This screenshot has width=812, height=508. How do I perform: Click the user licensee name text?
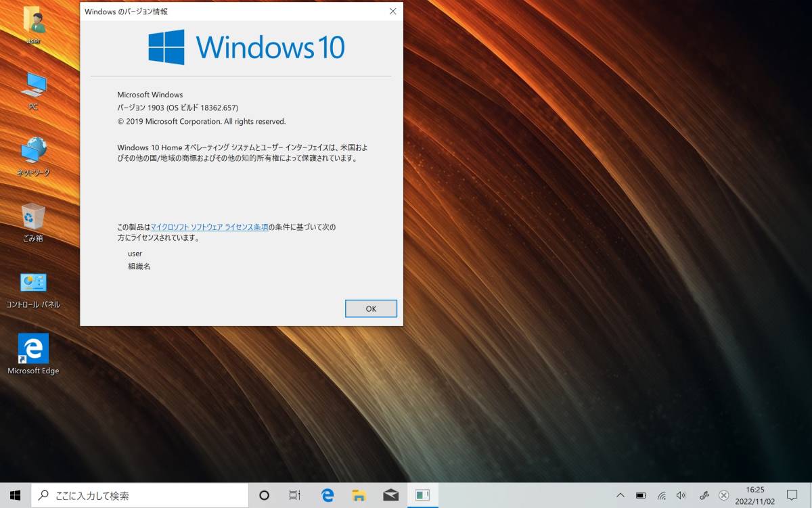click(135, 254)
